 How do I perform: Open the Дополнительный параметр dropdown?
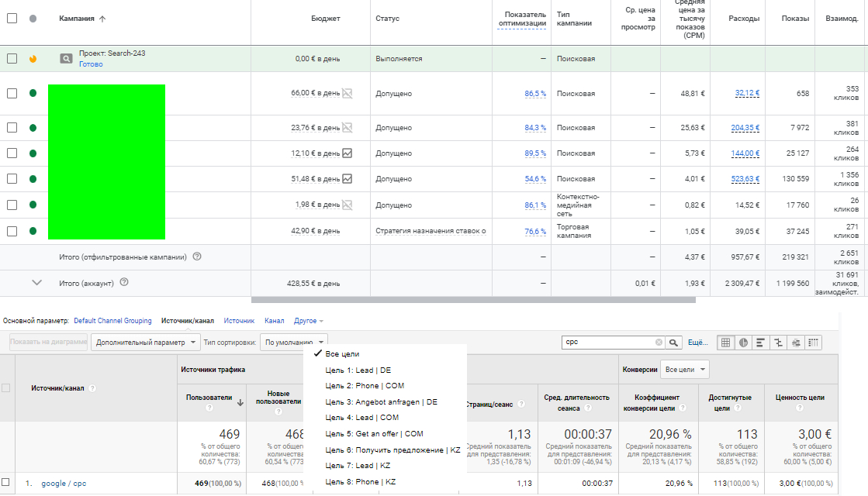tap(145, 342)
